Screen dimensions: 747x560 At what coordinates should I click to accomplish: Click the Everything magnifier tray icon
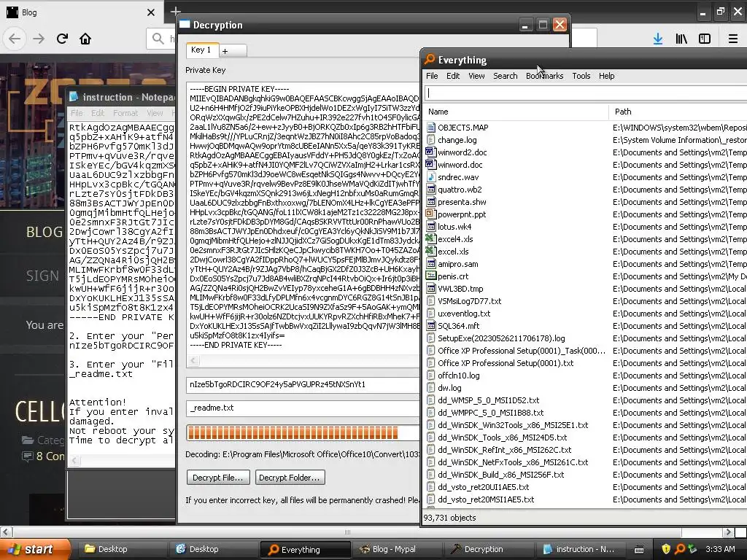point(680,549)
